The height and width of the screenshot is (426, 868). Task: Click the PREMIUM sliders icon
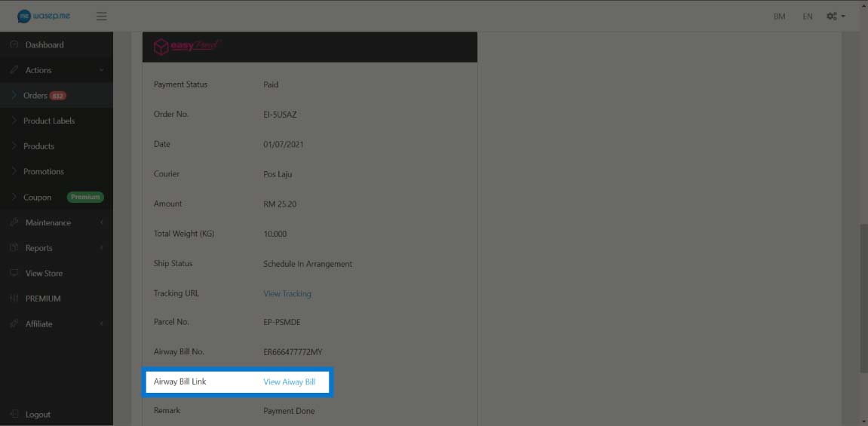(14, 299)
